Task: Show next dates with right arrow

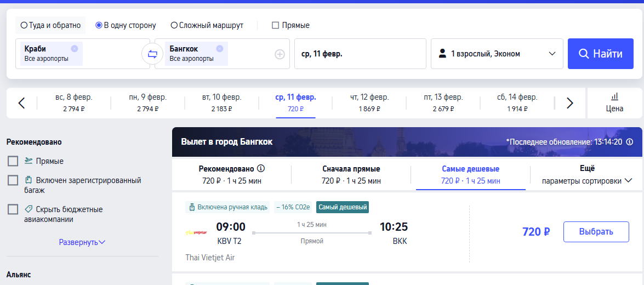Action: coord(569,103)
